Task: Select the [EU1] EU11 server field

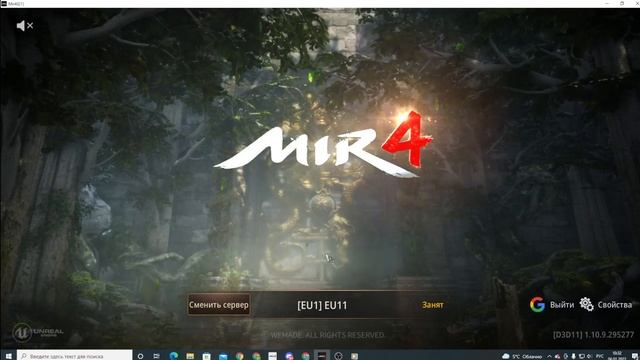Action: [x=322, y=305]
